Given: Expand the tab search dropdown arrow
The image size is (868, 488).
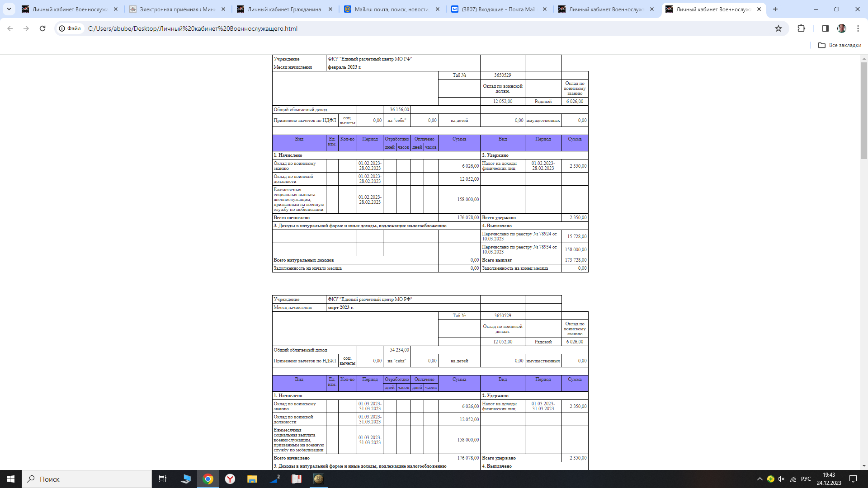Looking at the screenshot, I should point(9,9).
